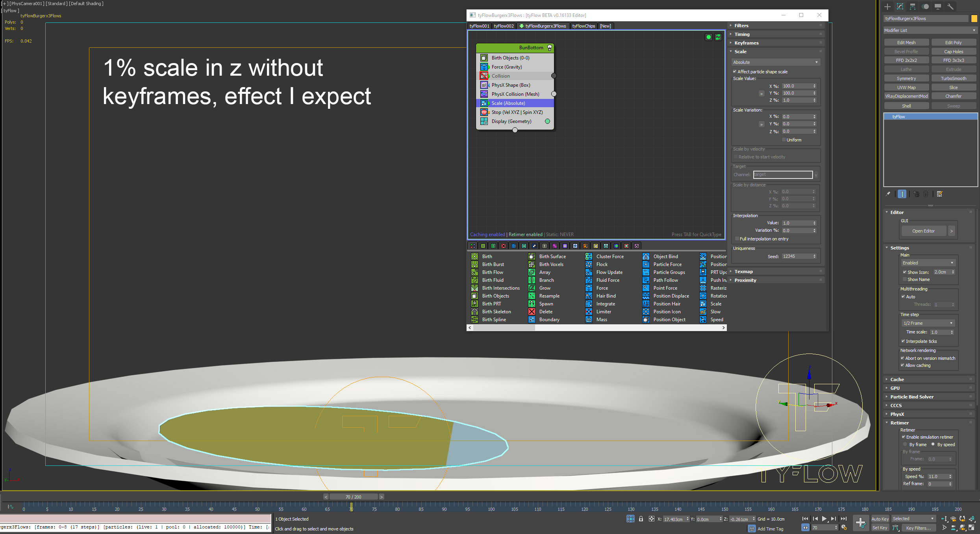
Task: Click the Stop operator icon in BunBottom event
Action: click(484, 112)
